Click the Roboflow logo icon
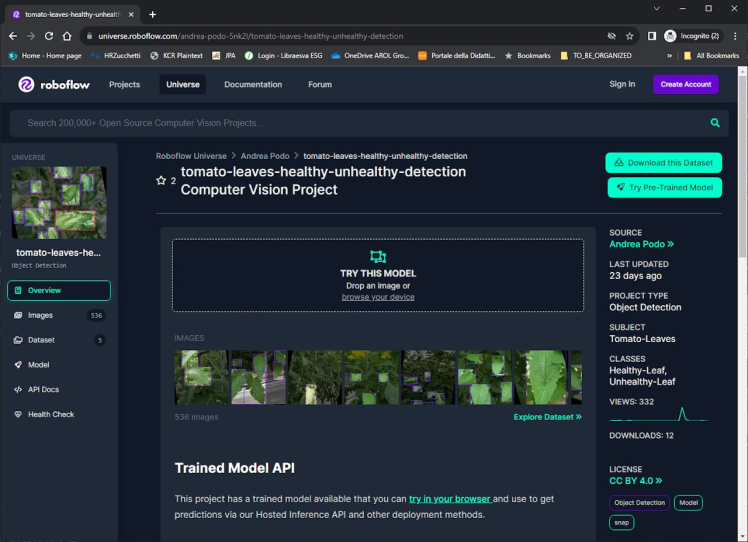748x542 pixels. (26, 85)
